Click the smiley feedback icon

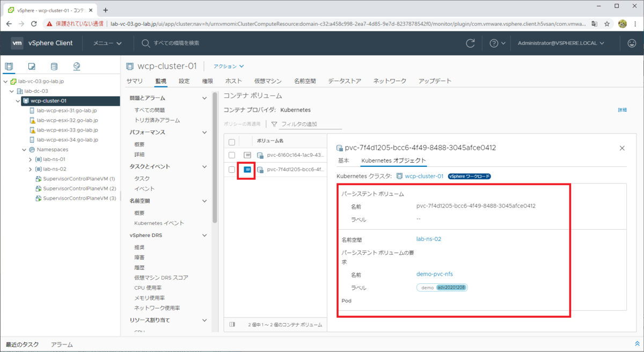632,43
